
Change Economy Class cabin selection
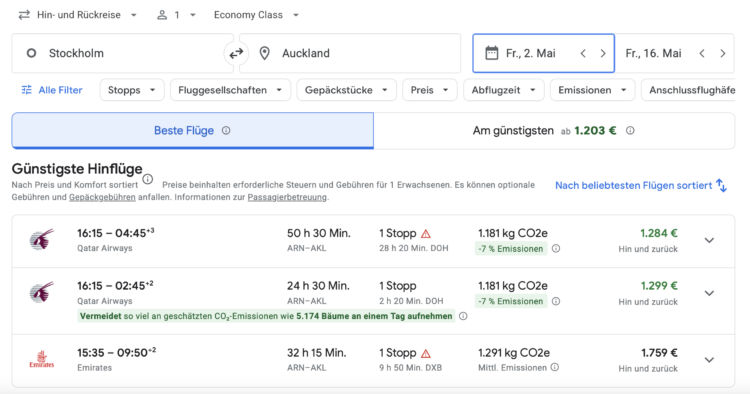[x=256, y=15]
